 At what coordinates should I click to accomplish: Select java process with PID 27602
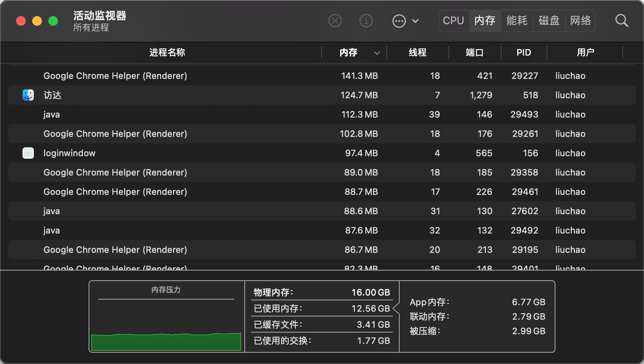click(x=322, y=211)
